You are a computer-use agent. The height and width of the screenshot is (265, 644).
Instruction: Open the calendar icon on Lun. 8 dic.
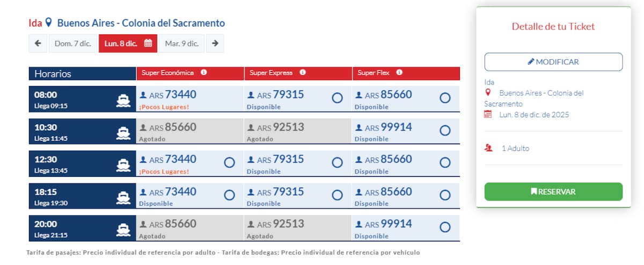[x=148, y=44]
